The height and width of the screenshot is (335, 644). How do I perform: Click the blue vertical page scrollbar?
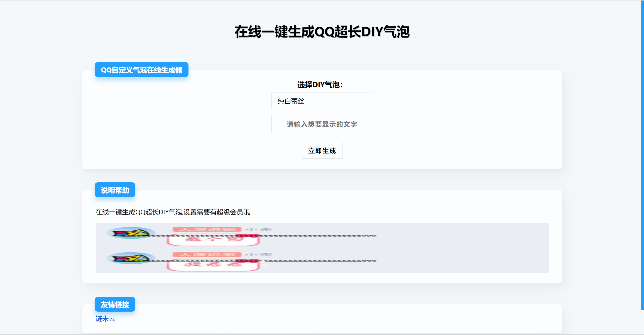point(642,155)
